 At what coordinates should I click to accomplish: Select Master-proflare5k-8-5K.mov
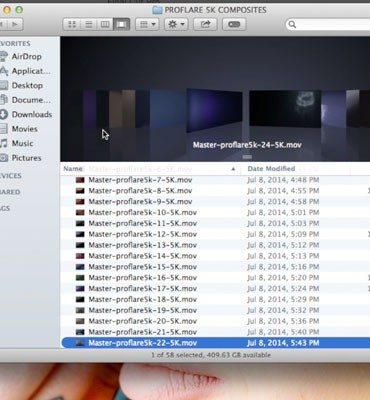pos(215,191)
